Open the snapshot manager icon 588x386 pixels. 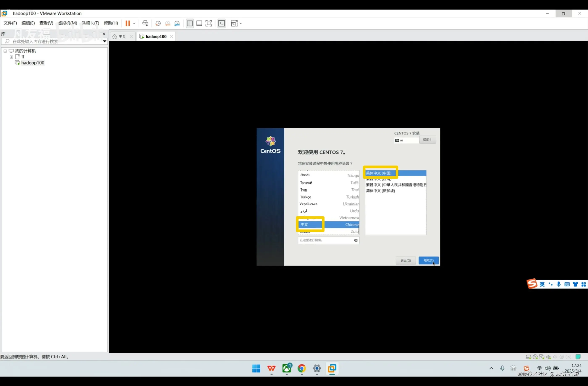coord(177,23)
